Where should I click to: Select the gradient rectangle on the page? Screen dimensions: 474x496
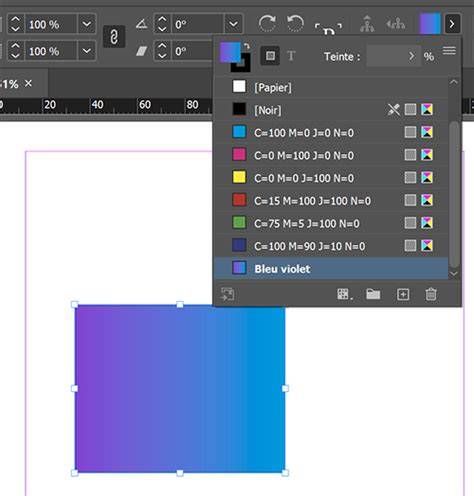(x=180, y=389)
